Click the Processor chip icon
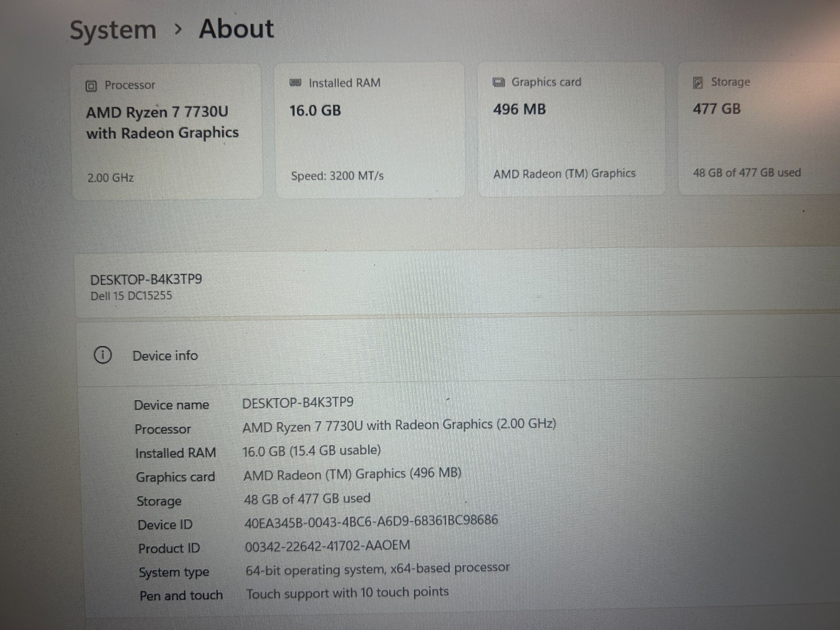The image size is (840, 630). 91,86
